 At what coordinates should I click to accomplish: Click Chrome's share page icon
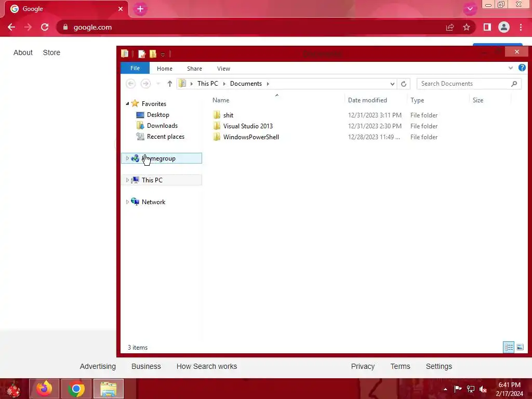(450, 27)
